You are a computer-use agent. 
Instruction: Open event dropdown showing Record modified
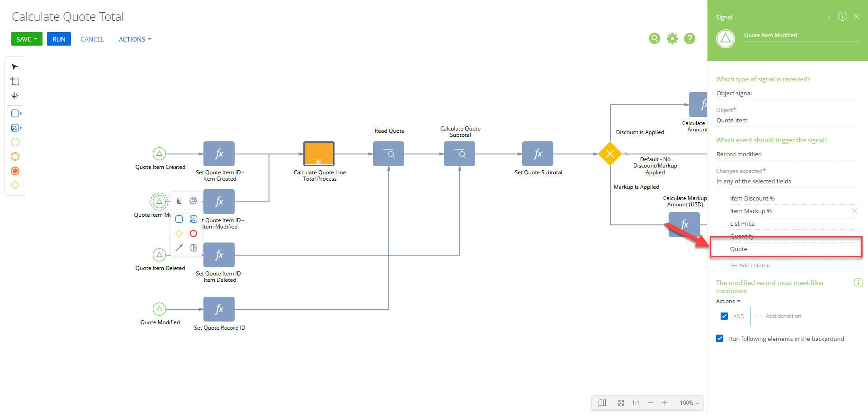[x=787, y=154]
